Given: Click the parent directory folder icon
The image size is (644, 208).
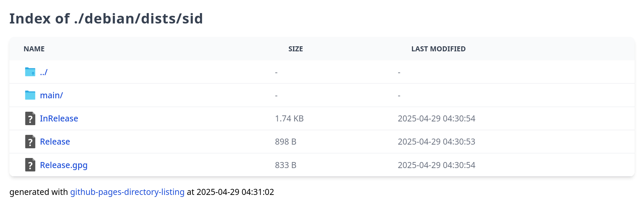Looking at the screenshot, I should [x=30, y=72].
